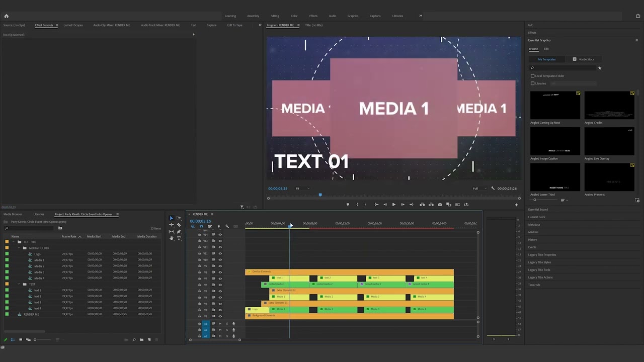Image resolution: width=644 pixels, height=362 pixels.
Task: Mute audio track A1
Action: pyautogui.click(x=219, y=324)
